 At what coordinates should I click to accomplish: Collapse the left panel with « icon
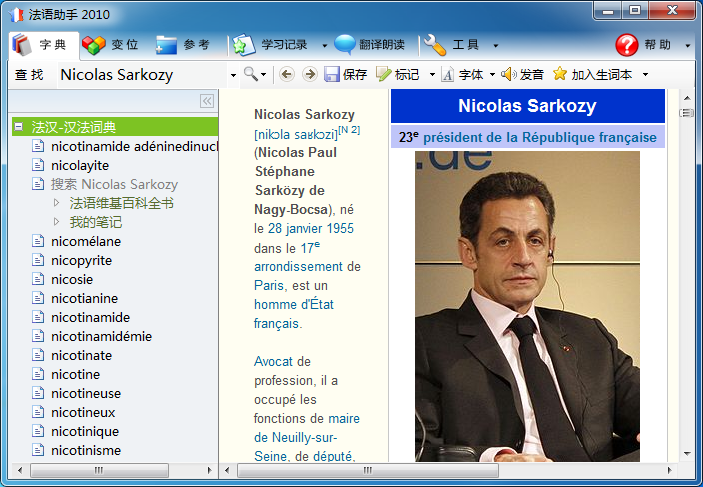tap(207, 101)
